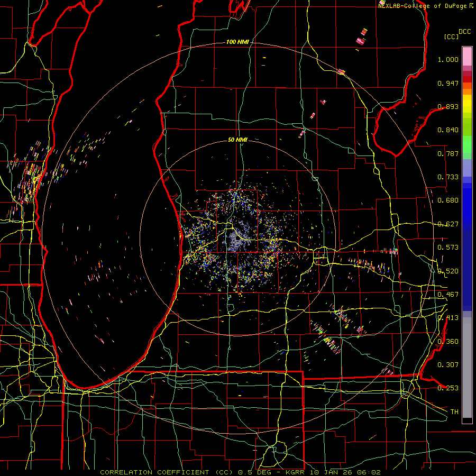The height and width of the screenshot is (476, 476).
Task: Pick the 0.787 scale value
Action: pos(448,153)
